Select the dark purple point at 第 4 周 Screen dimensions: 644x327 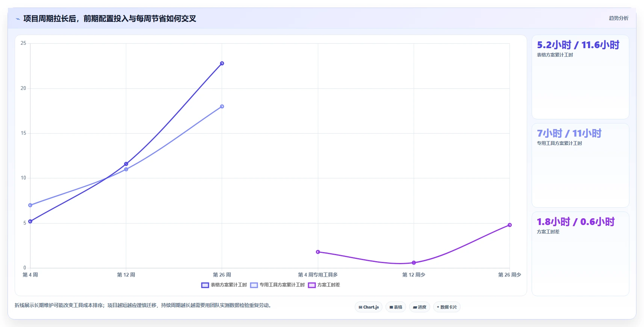(30, 221)
